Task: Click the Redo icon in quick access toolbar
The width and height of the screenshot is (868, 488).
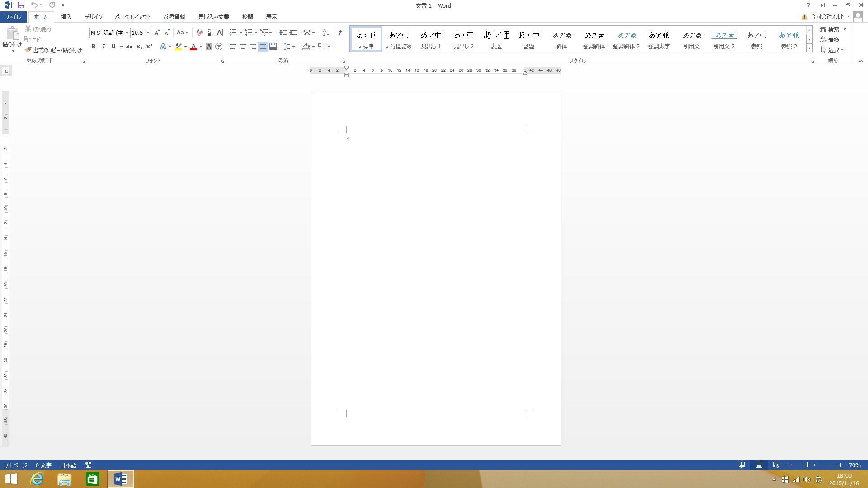Action: 52,5
